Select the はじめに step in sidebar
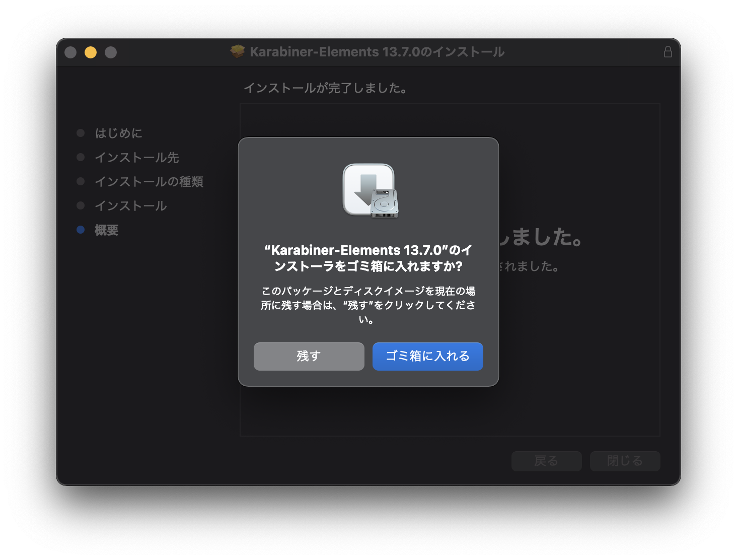The height and width of the screenshot is (560, 737). [109, 133]
